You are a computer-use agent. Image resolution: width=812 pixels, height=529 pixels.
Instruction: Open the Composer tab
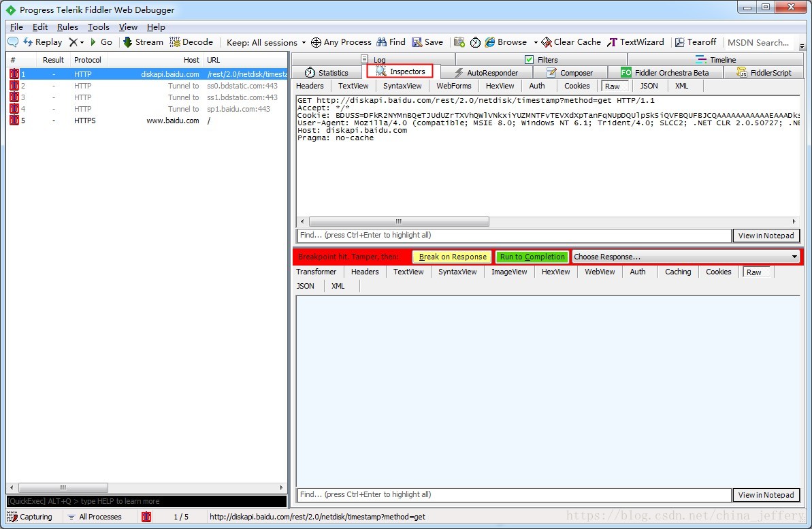click(570, 73)
